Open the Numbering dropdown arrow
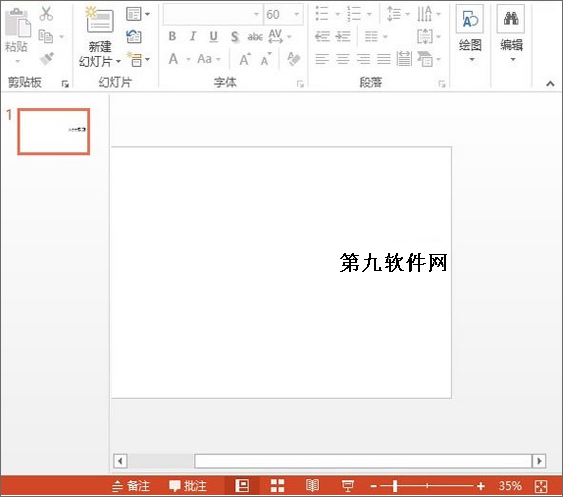This screenshot has width=563, height=497. tap(369, 14)
